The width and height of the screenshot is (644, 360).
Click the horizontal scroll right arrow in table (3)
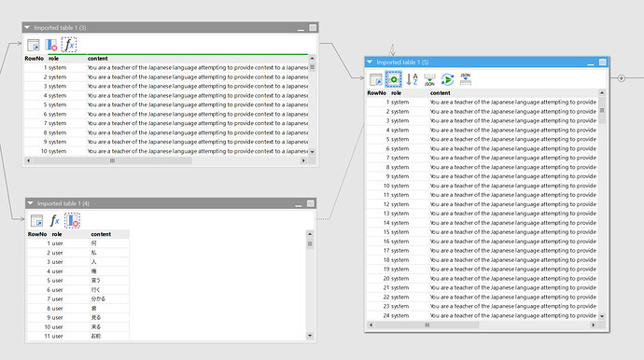(303, 160)
